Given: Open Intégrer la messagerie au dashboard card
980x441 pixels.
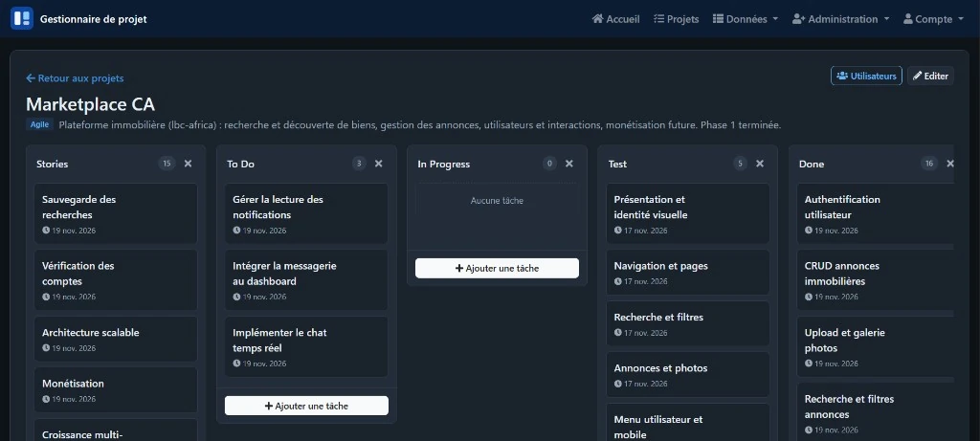Looking at the screenshot, I should click(307, 280).
